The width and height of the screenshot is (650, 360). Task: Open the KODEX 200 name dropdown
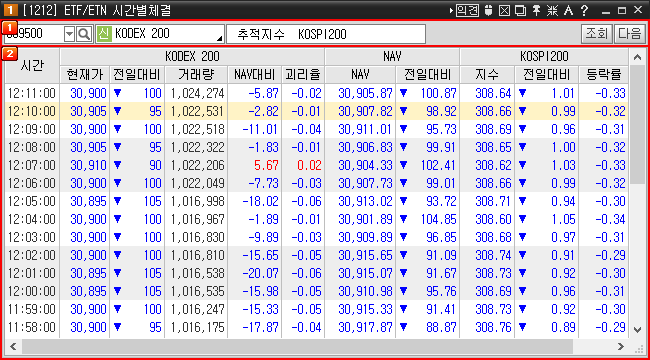219,39
